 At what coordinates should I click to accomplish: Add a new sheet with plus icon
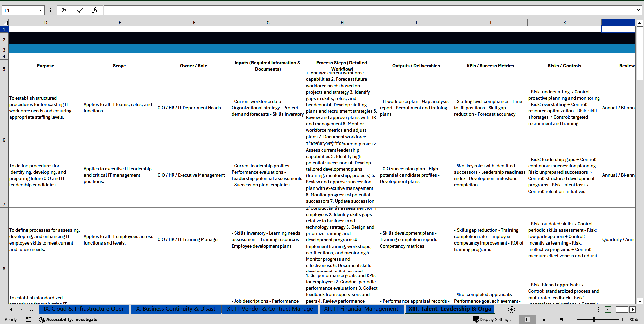coord(511,309)
